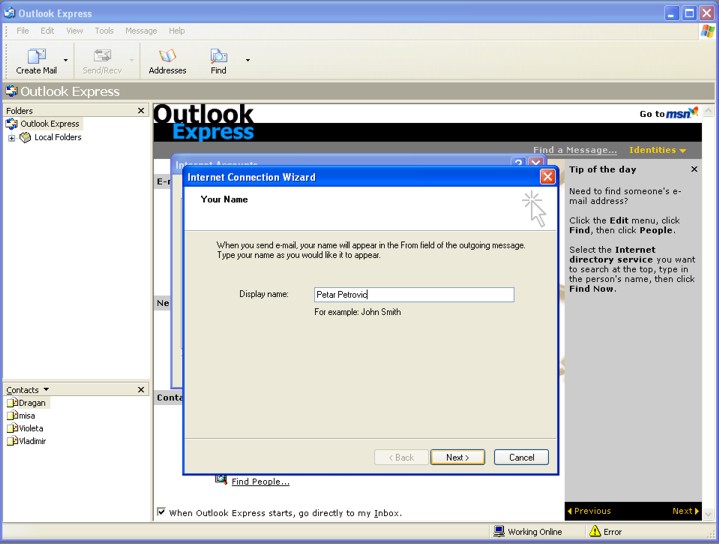Screen dimensions: 719x544
Task: Open the Create Mail dropdown arrow
Action: [66, 60]
